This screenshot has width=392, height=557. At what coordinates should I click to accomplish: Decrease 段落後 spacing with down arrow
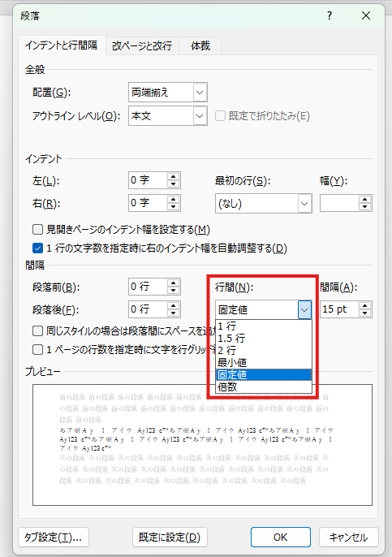(x=174, y=313)
